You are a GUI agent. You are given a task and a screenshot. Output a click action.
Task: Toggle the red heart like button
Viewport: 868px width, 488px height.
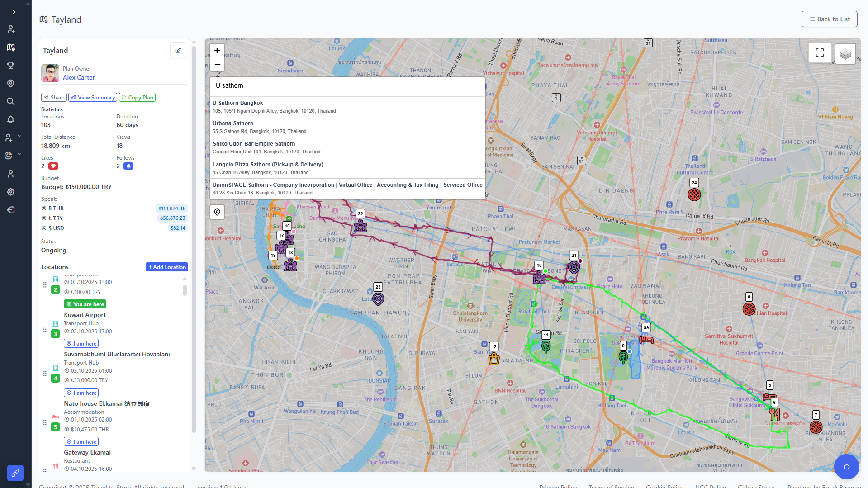point(53,166)
